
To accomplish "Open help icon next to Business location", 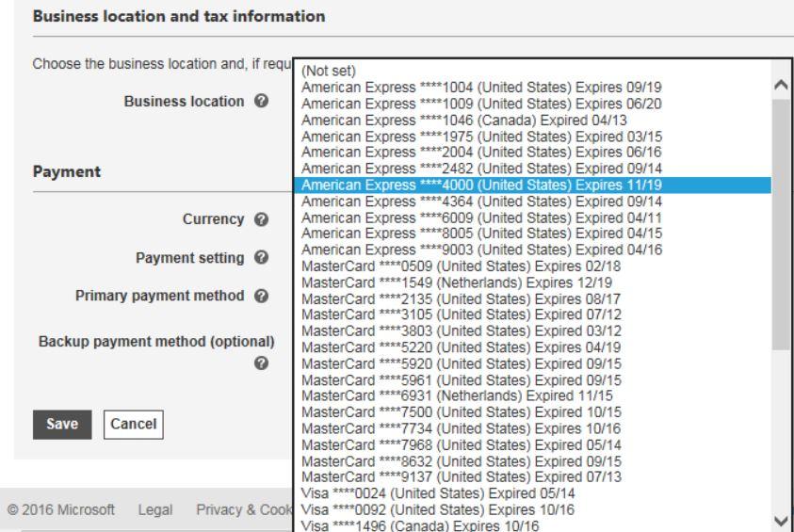I will click(261, 101).
